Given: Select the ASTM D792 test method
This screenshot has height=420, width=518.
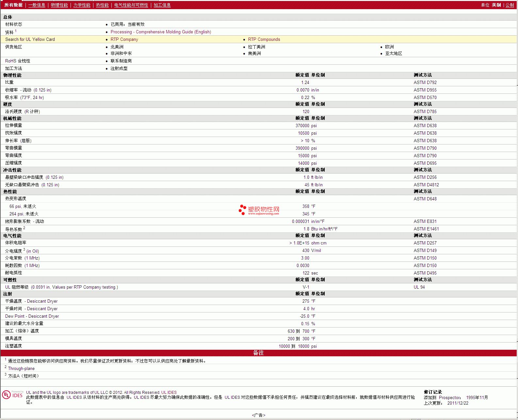Looking at the screenshot, I should (x=425, y=83).
